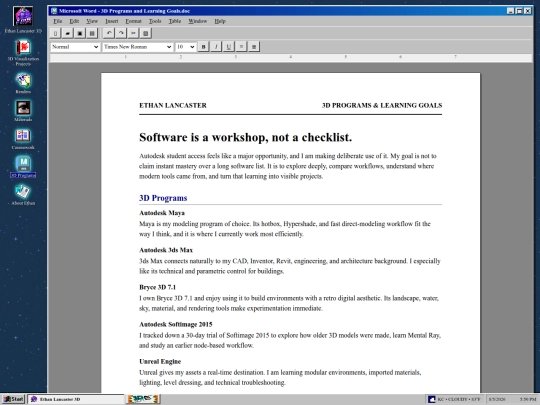Open the Normal style dropdown
Screen dimensions: 540x405
point(75,47)
